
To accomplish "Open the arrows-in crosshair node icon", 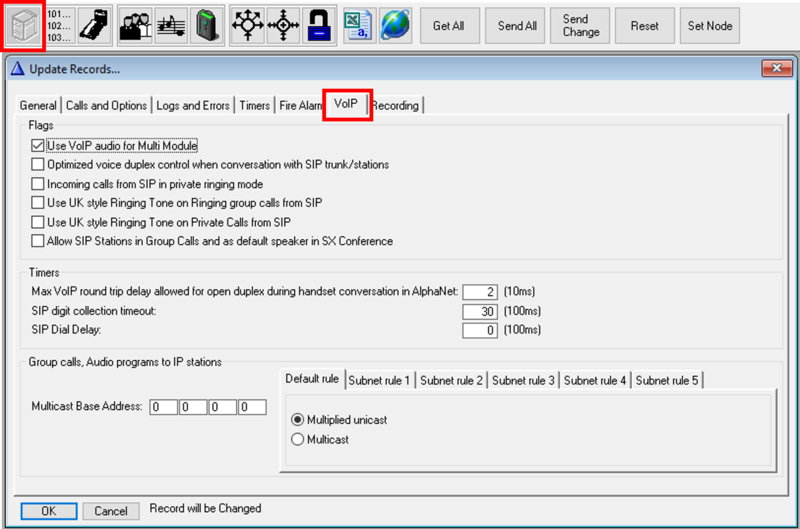I will tap(283, 26).
